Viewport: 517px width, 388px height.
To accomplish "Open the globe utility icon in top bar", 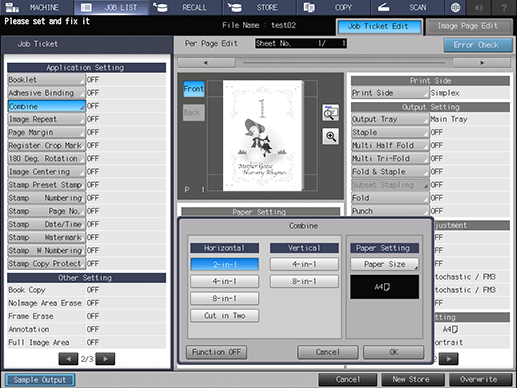I will [455, 7].
